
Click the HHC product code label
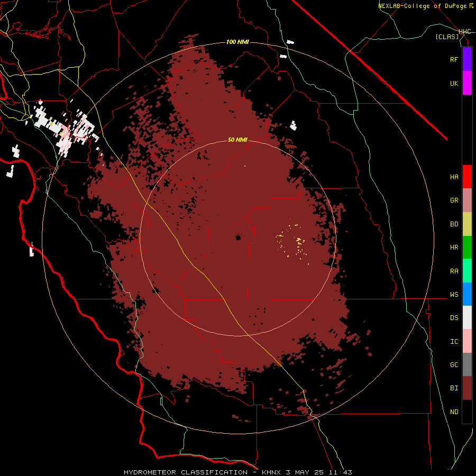pyautogui.click(x=465, y=32)
